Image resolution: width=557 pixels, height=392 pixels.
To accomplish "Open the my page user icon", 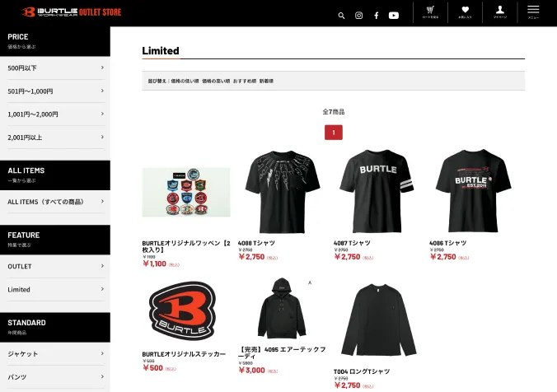I will pos(500,12).
